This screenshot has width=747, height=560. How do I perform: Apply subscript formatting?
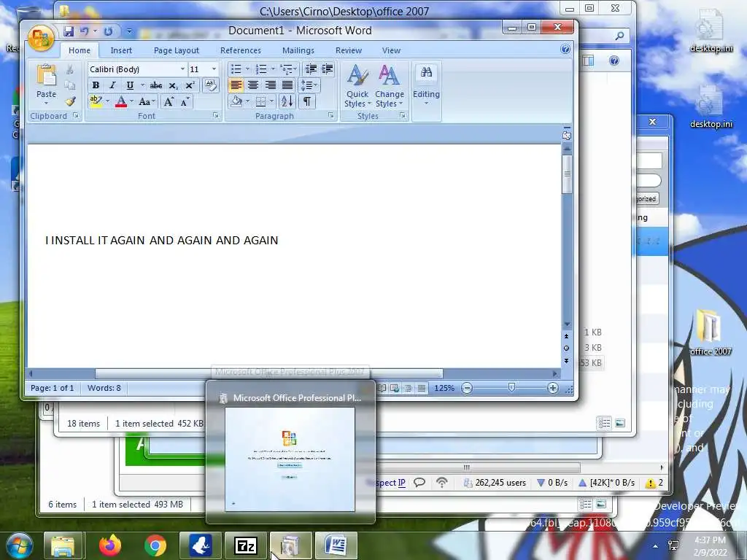(174, 86)
